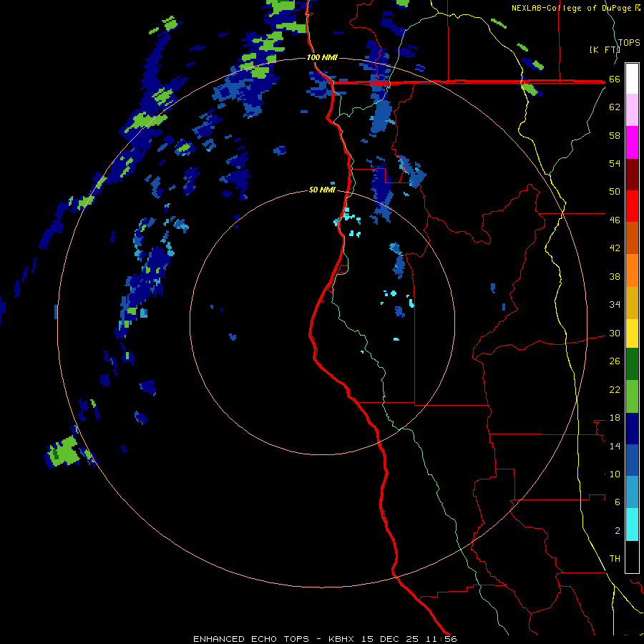Click the medium blue legend swatch
Image resolution: width=644 pixels, height=644 pixels.
[632, 460]
